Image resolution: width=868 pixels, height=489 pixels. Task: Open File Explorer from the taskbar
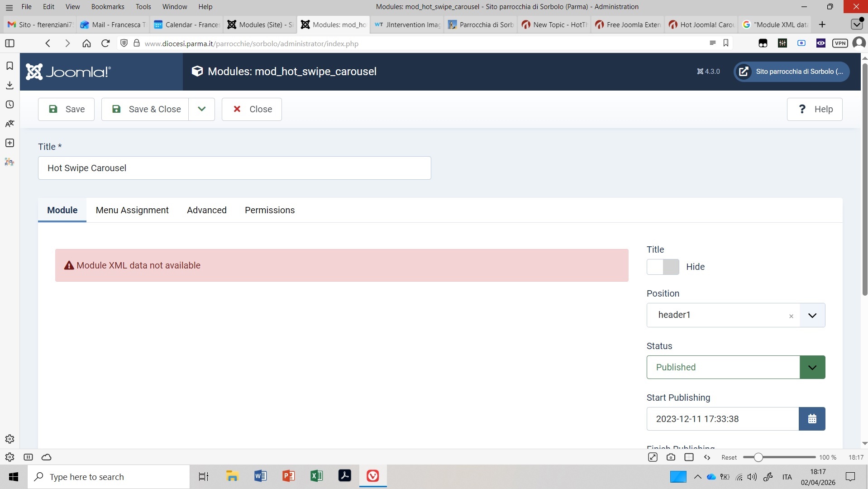click(232, 476)
